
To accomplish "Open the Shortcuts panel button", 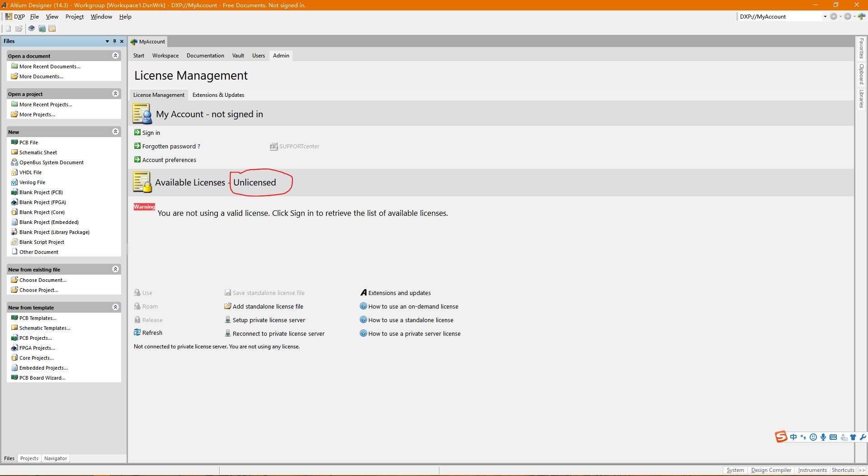I will coord(843,470).
